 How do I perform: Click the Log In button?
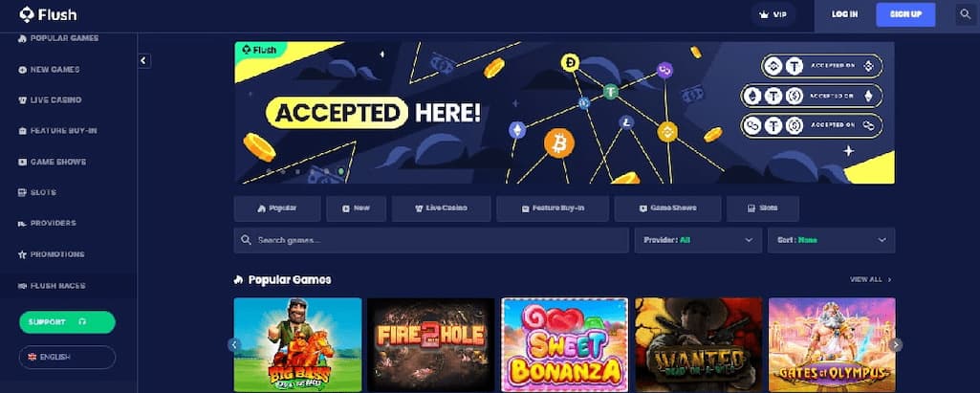pyautogui.click(x=844, y=14)
